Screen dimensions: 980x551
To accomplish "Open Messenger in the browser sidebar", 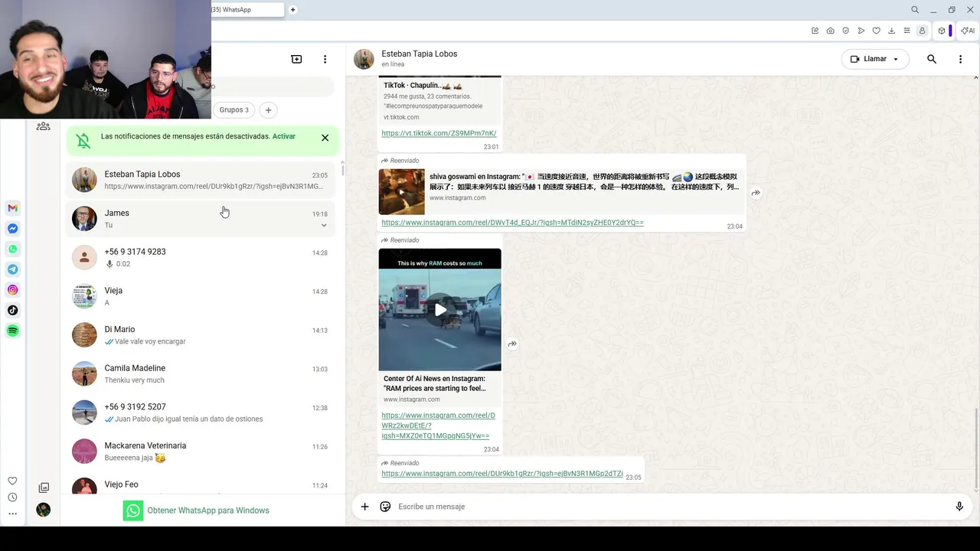I will (12, 229).
